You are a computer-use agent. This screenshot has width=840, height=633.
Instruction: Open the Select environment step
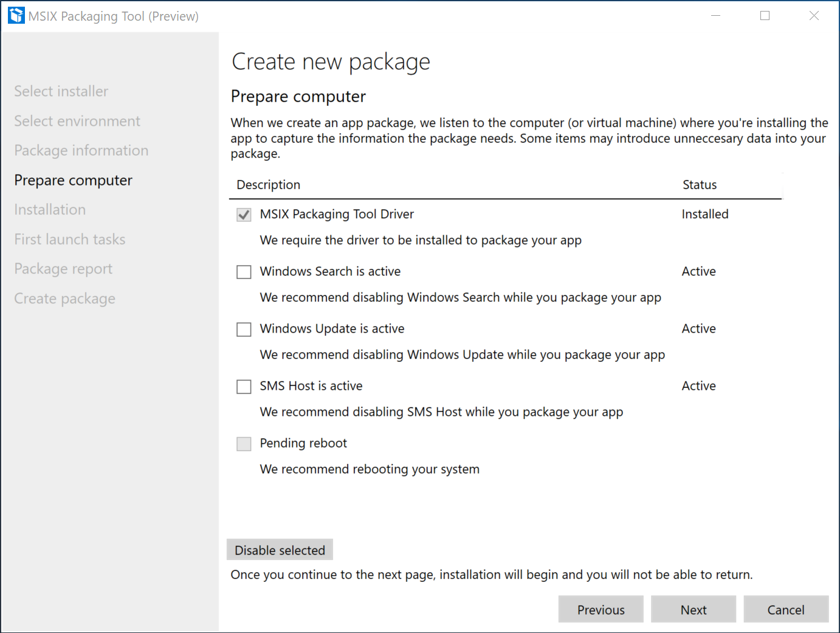(77, 121)
